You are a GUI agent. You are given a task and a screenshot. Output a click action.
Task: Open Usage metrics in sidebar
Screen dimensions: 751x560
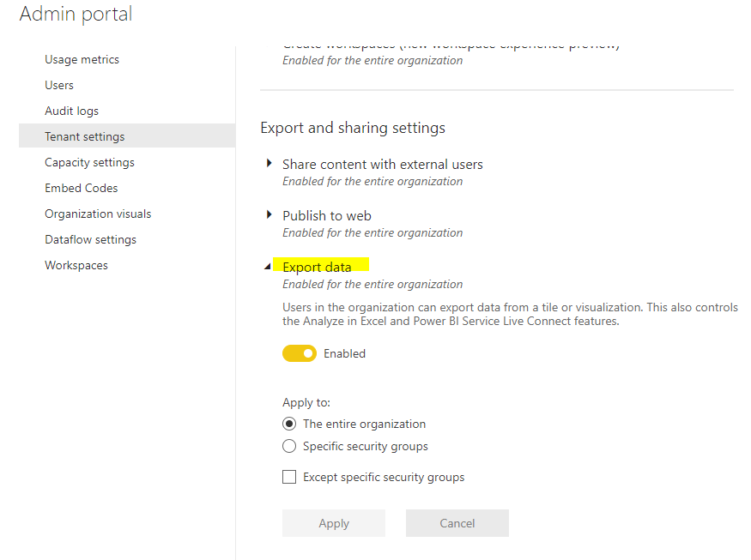(82, 59)
